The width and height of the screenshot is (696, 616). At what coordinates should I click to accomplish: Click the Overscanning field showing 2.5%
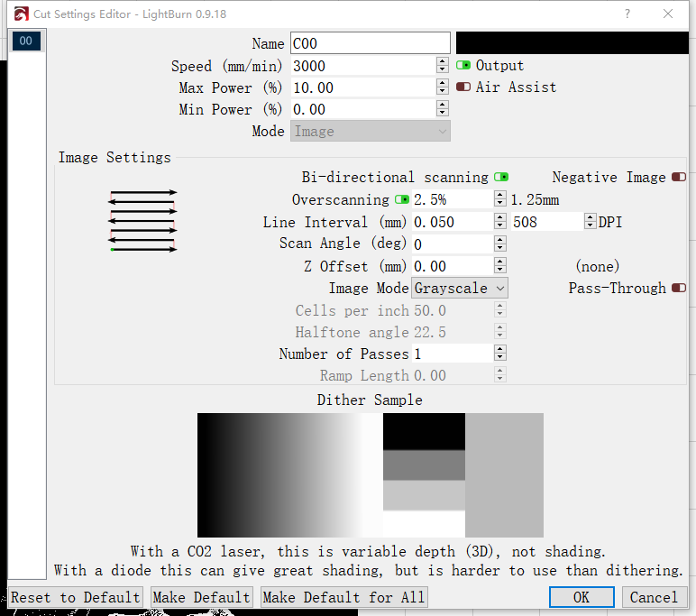pyautogui.click(x=453, y=199)
